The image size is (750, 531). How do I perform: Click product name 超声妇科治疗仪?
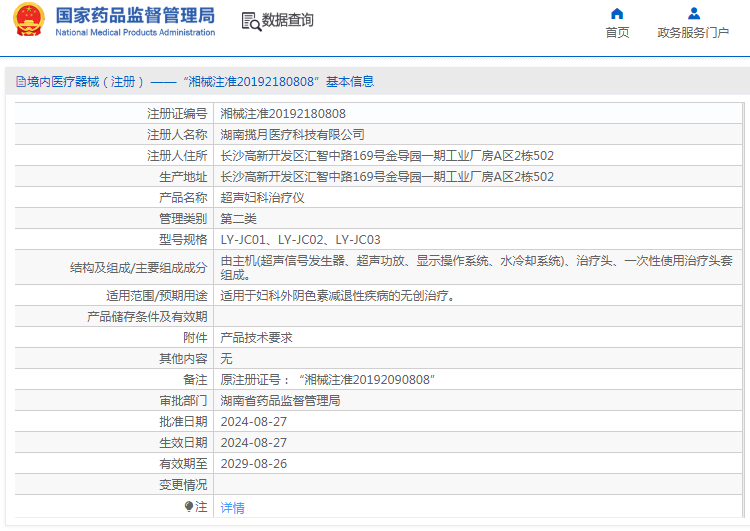coord(262,198)
